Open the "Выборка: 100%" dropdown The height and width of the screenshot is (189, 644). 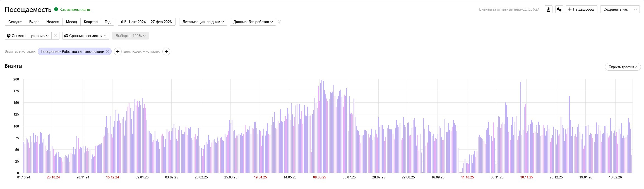click(130, 36)
